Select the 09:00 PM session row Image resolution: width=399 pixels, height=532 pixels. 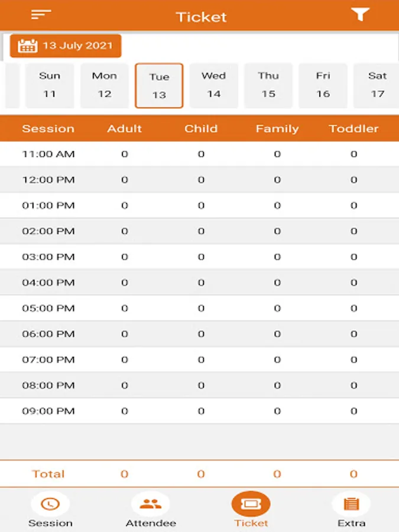pyautogui.click(x=200, y=411)
